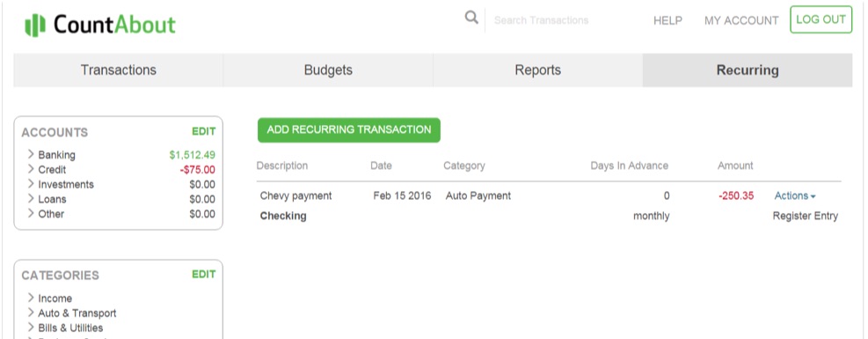Click the Feb 15 2016 date
868x339 pixels.
coord(402,195)
